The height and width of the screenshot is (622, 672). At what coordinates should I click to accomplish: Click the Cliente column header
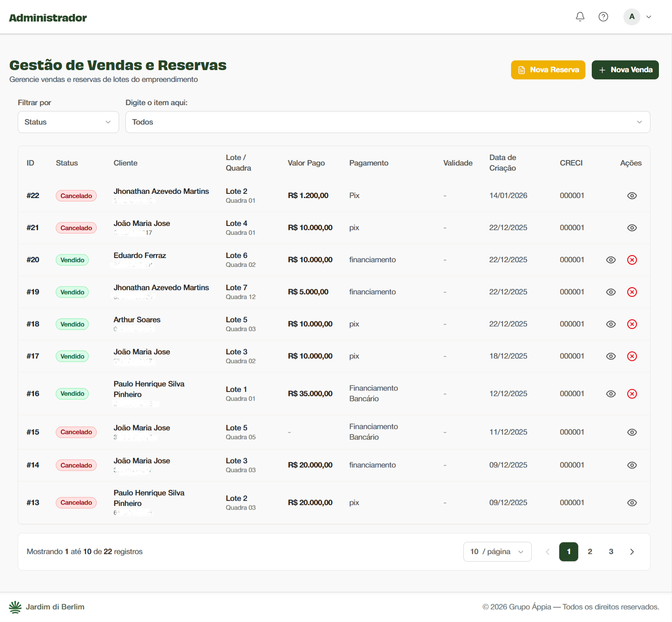125,163
